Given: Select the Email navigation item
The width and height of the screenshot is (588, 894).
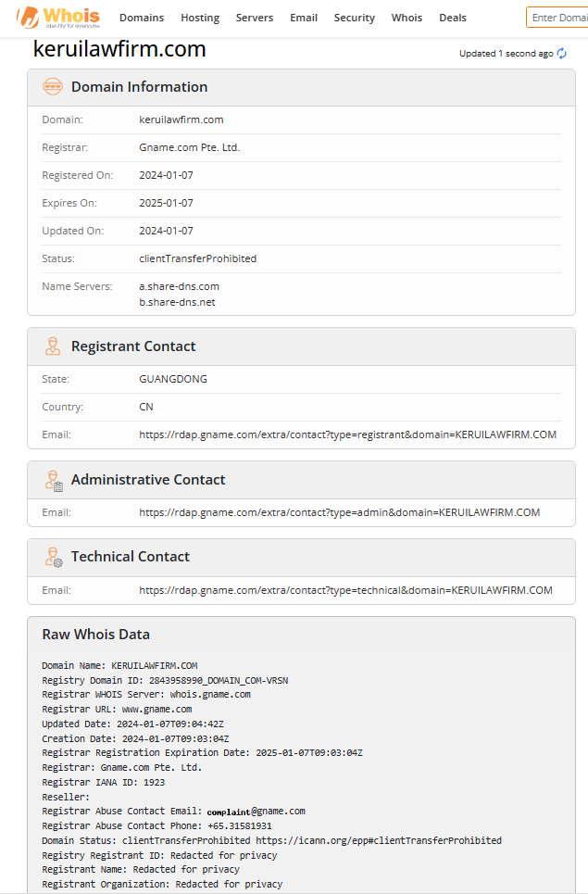Looking at the screenshot, I should pos(304,18).
